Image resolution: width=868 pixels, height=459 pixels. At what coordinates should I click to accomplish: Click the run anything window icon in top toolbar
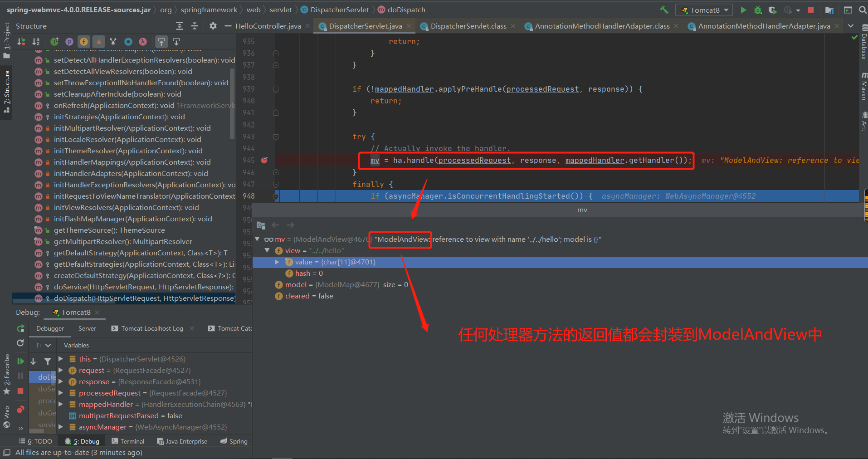point(848,10)
